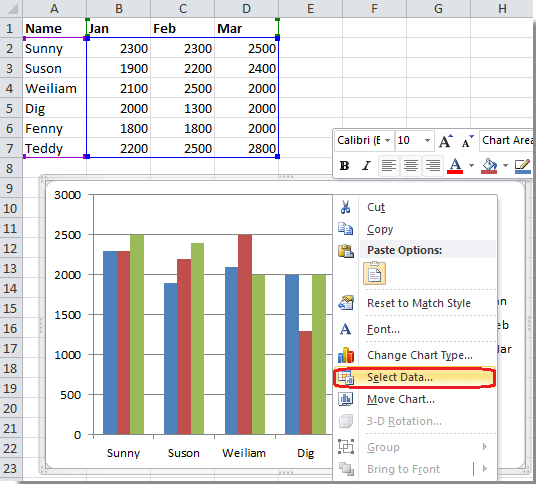
Task: Open the Calibri font name dropdown
Action: (388, 140)
